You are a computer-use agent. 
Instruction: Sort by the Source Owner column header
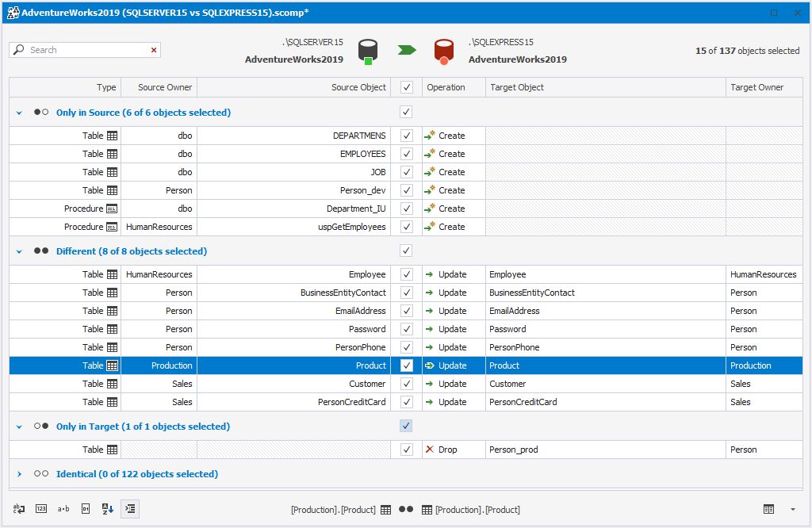pos(159,87)
